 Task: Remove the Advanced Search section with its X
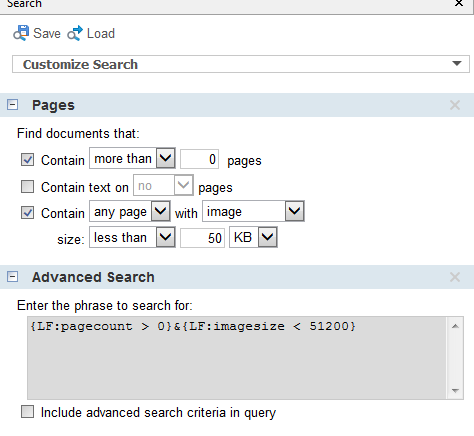(x=455, y=277)
